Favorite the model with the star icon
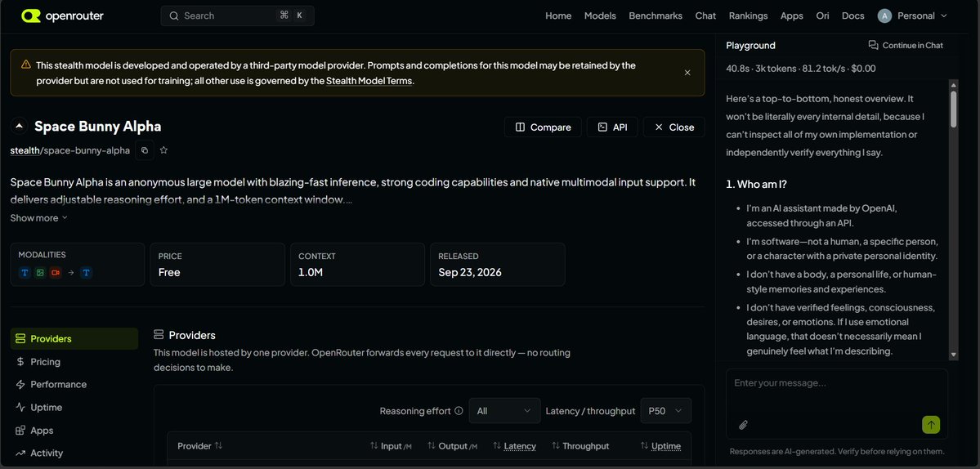980x469 pixels. (163, 150)
